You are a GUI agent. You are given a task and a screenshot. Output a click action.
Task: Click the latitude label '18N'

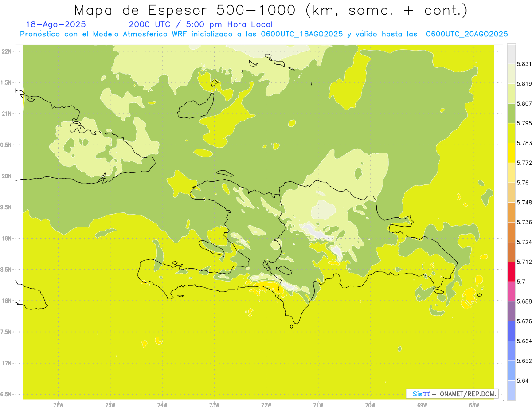tap(6, 301)
